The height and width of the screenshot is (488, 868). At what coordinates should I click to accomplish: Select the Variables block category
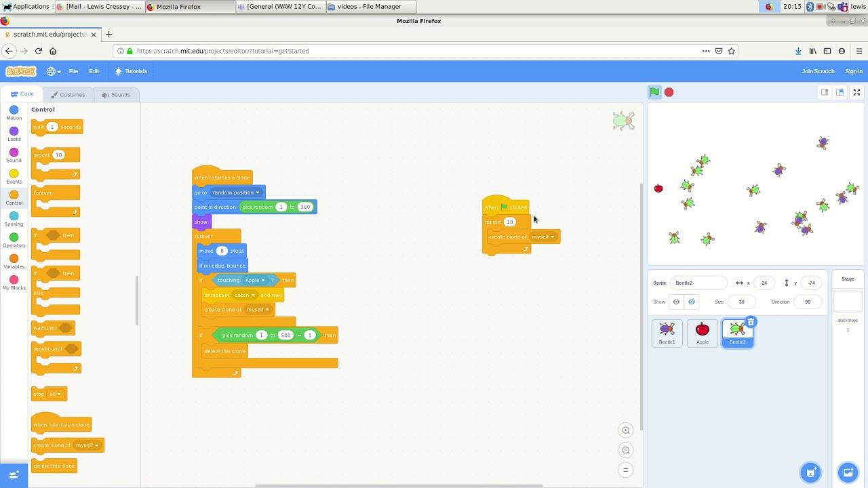(x=14, y=262)
